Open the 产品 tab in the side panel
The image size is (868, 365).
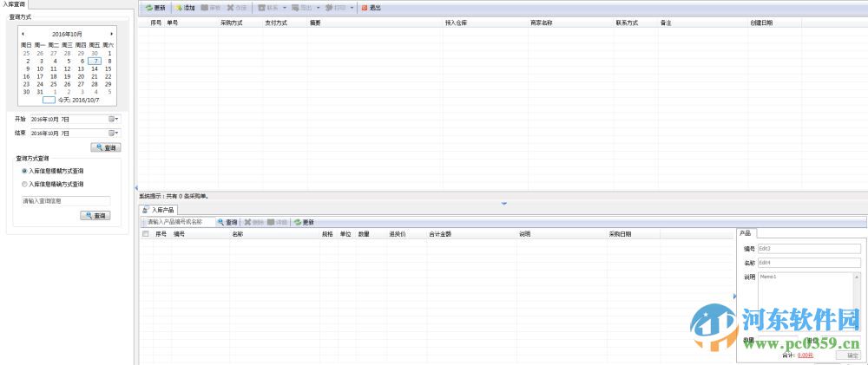[x=745, y=233]
